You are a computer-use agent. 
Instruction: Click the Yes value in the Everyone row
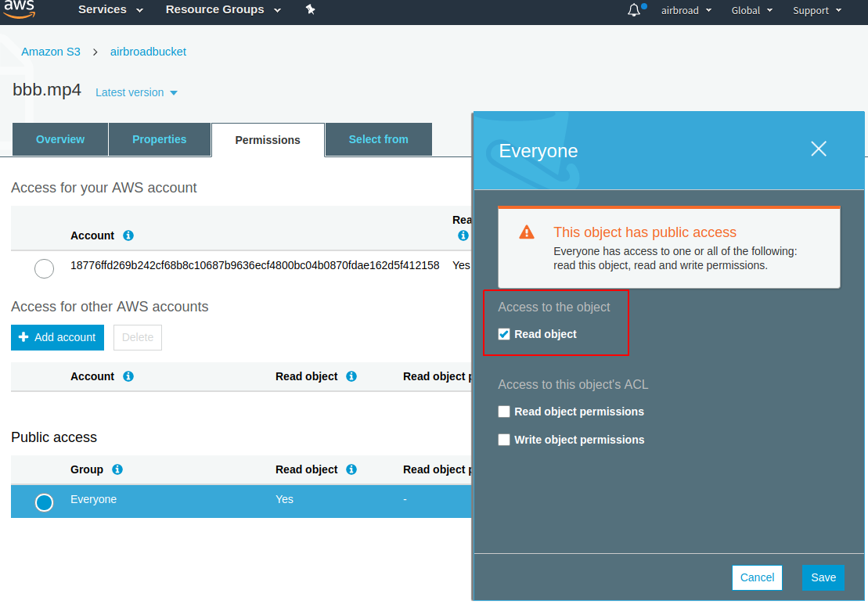[285, 499]
